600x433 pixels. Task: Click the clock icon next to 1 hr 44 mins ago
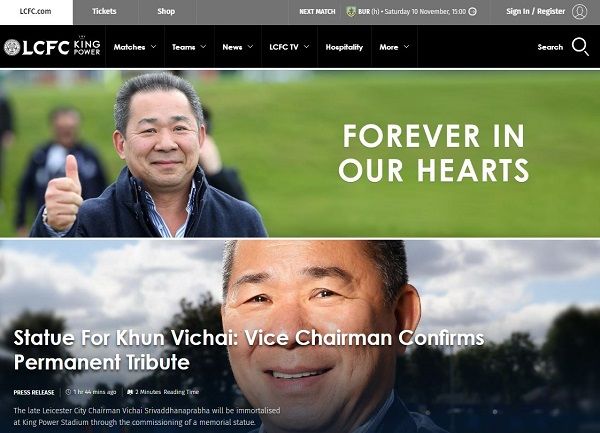click(x=68, y=392)
